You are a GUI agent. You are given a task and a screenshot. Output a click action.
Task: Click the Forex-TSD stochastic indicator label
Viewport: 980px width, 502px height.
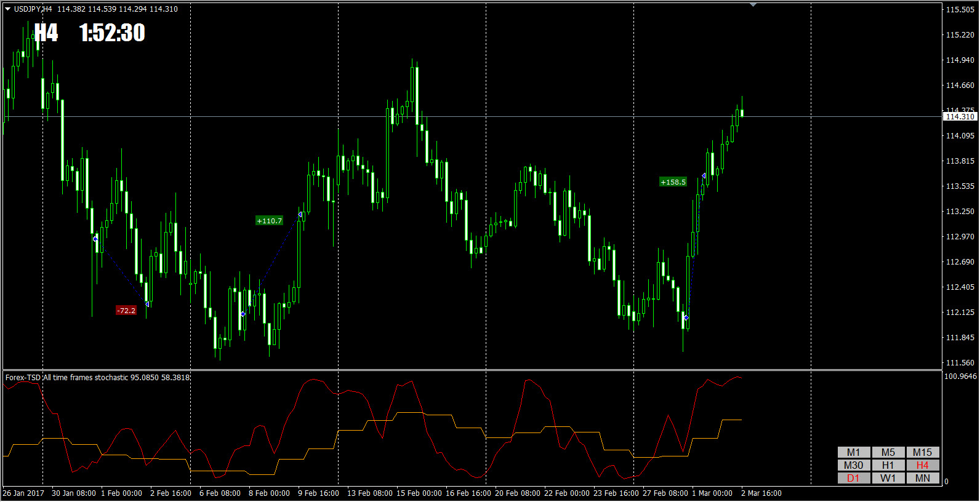(x=97, y=378)
